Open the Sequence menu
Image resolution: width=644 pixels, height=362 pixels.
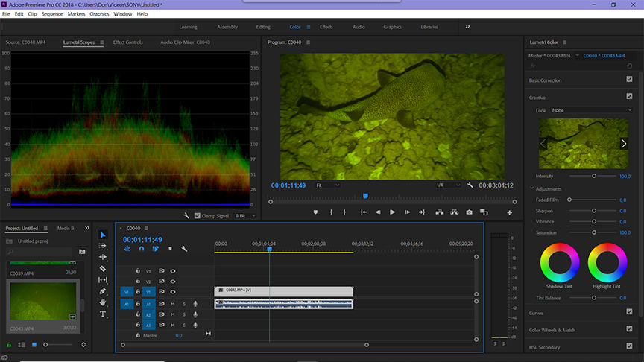point(52,14)
